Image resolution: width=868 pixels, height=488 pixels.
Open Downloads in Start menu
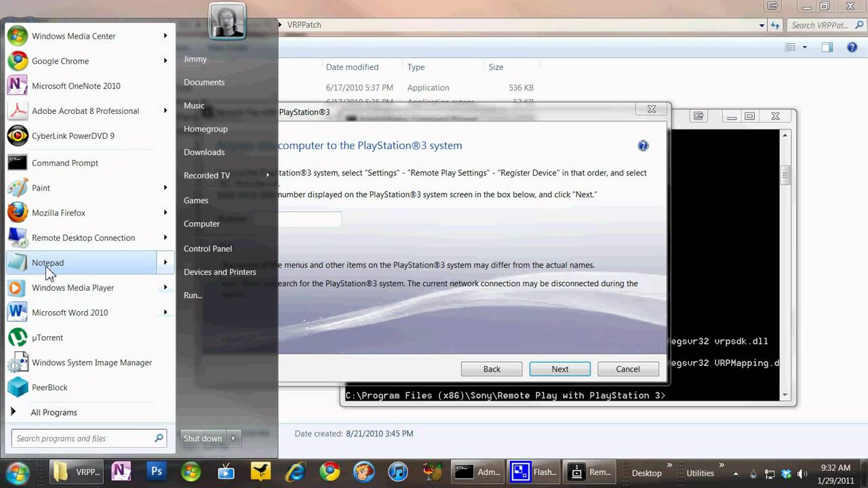tap(204, 152)
